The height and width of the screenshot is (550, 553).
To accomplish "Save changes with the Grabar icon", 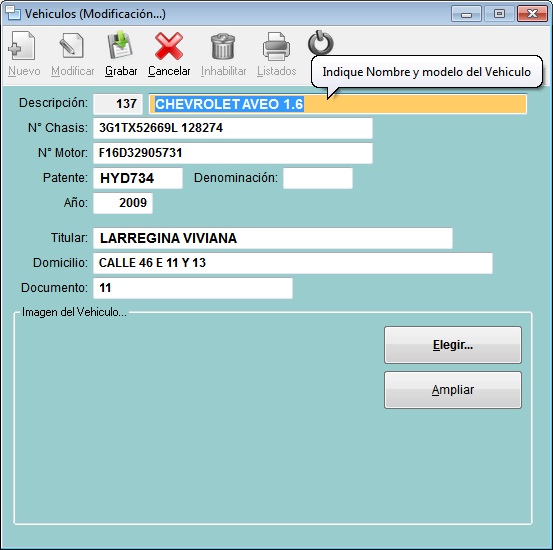I will (120, 45).
